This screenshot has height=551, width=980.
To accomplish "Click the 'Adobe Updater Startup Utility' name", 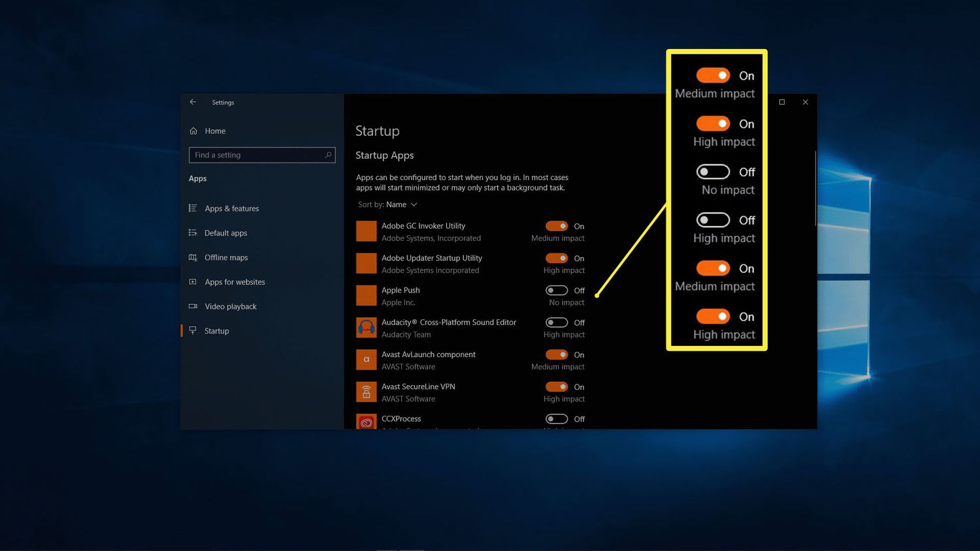I will (432, 258).
